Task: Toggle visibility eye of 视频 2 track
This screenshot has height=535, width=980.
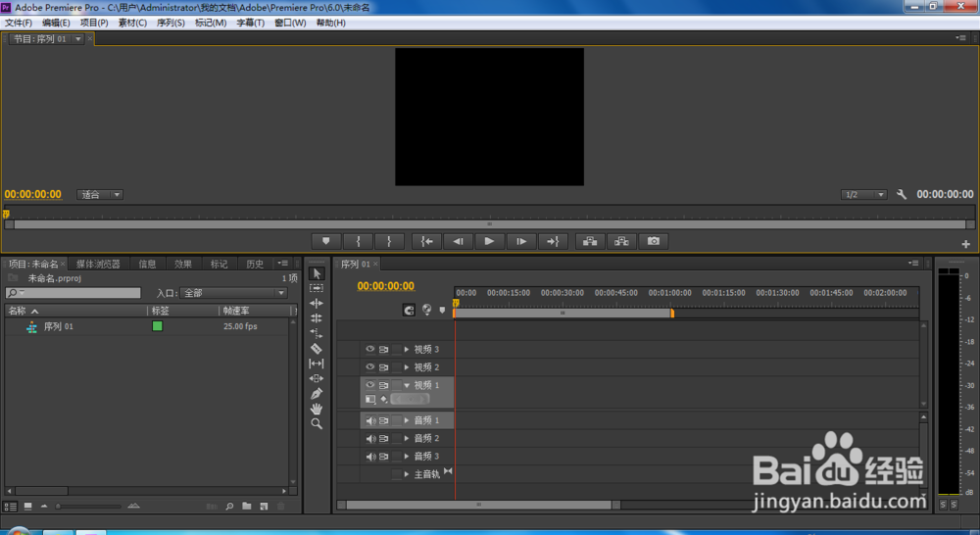Action: (370, 366)
